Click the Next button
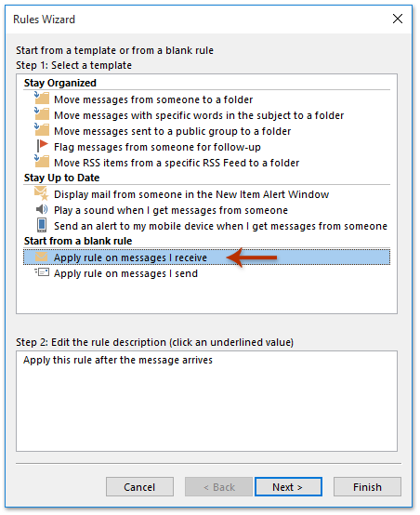This screenshot has height=515, width=420. pos(288,486)
